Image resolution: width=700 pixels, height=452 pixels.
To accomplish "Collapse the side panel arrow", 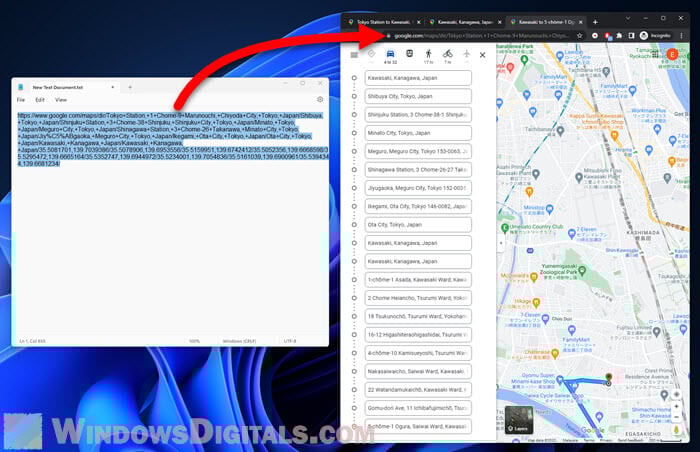I will (x=500, y=243).
